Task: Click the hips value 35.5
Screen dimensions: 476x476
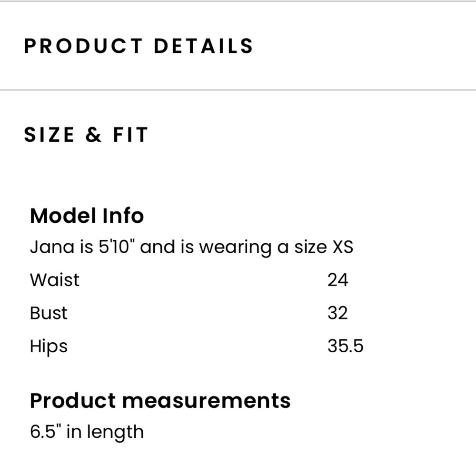Action: coord(345,346)
